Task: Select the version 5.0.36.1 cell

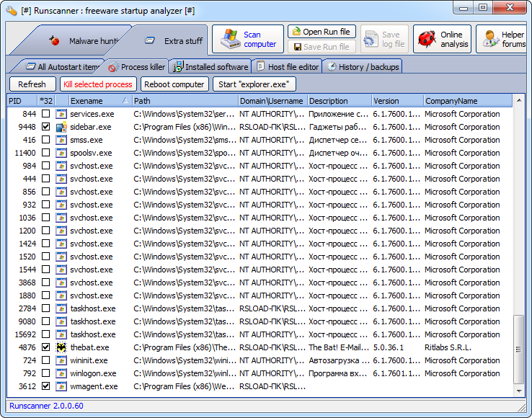Action: 388,347
